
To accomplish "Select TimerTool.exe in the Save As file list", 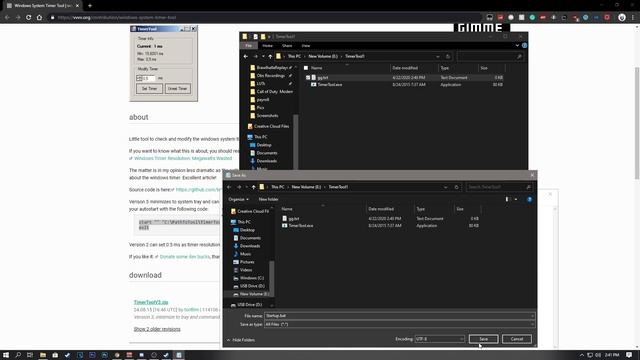I will pos(300,226).
